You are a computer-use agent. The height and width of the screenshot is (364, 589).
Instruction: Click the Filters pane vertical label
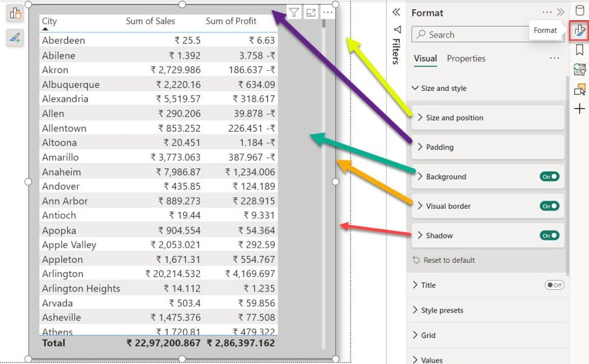pyautogui.click(x=396, y=51)
